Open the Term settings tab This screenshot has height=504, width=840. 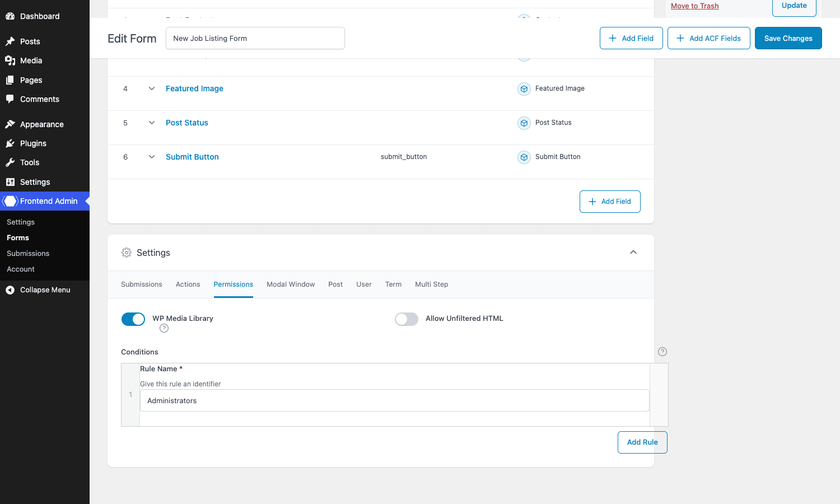coord(393,284)
